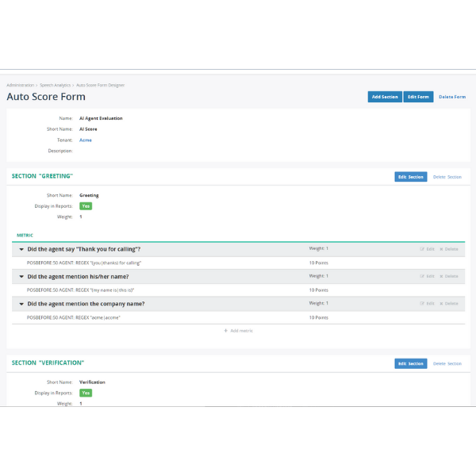476x476 pixels.
Task: Collapse the "mention his/her name" metric
Action: [x=21, y=277]
